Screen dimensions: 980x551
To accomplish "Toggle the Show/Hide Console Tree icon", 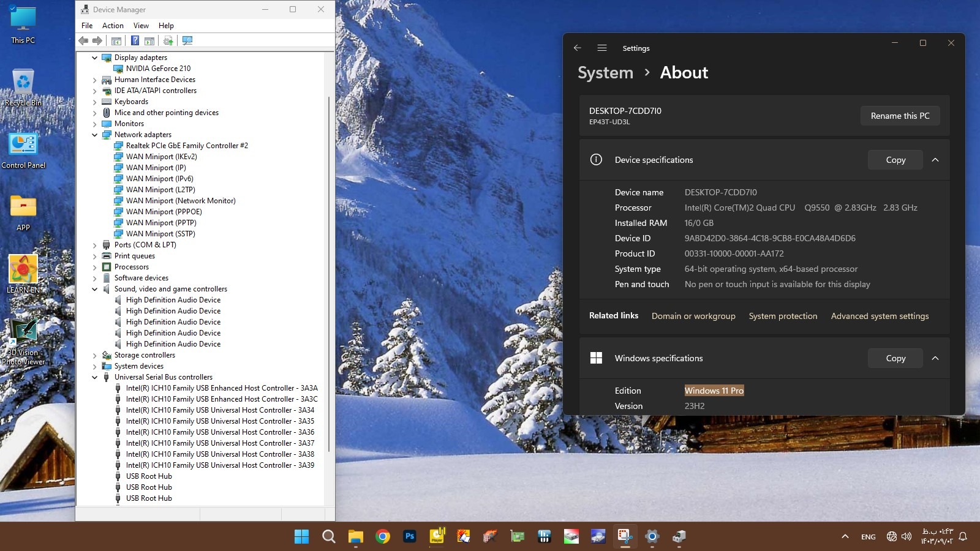I will pyautogui.click(x=116, y=40).
